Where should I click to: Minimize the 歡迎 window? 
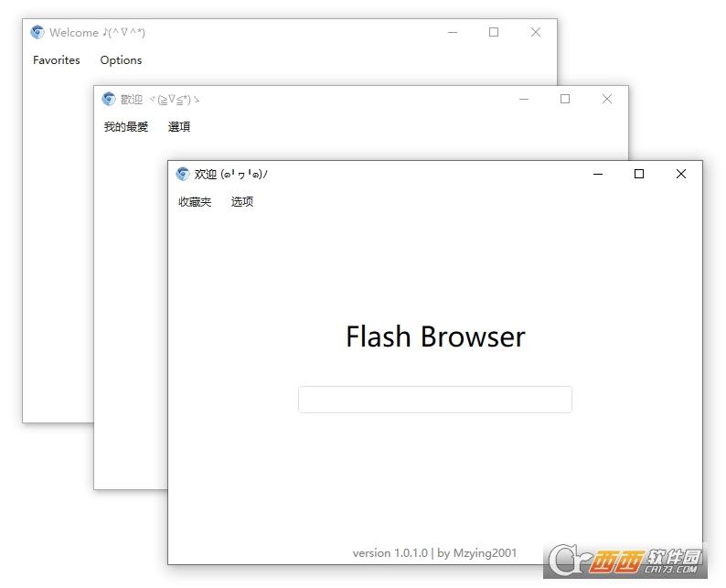click(x=524, y=100)
